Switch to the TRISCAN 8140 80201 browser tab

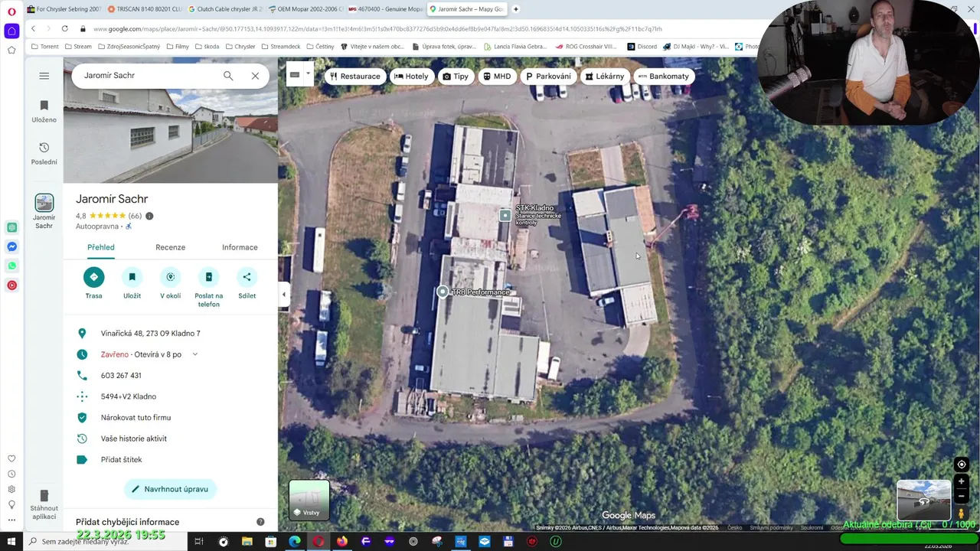tap(145, 9)
